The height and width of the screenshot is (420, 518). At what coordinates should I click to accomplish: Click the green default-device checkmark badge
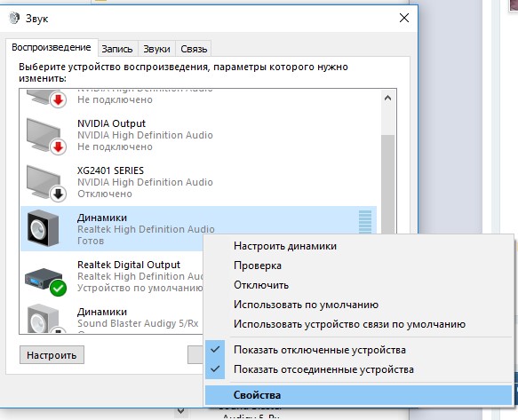58,289
